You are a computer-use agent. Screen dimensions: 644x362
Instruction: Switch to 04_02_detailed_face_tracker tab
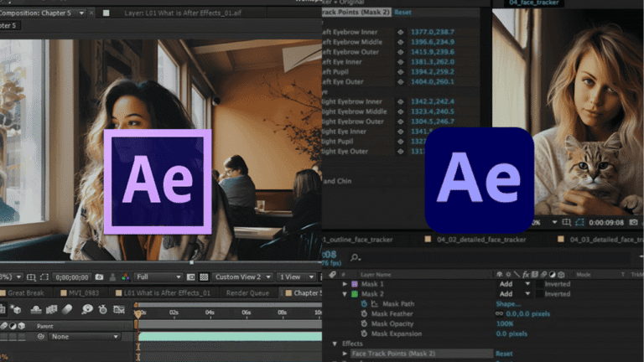click(476, 240)
